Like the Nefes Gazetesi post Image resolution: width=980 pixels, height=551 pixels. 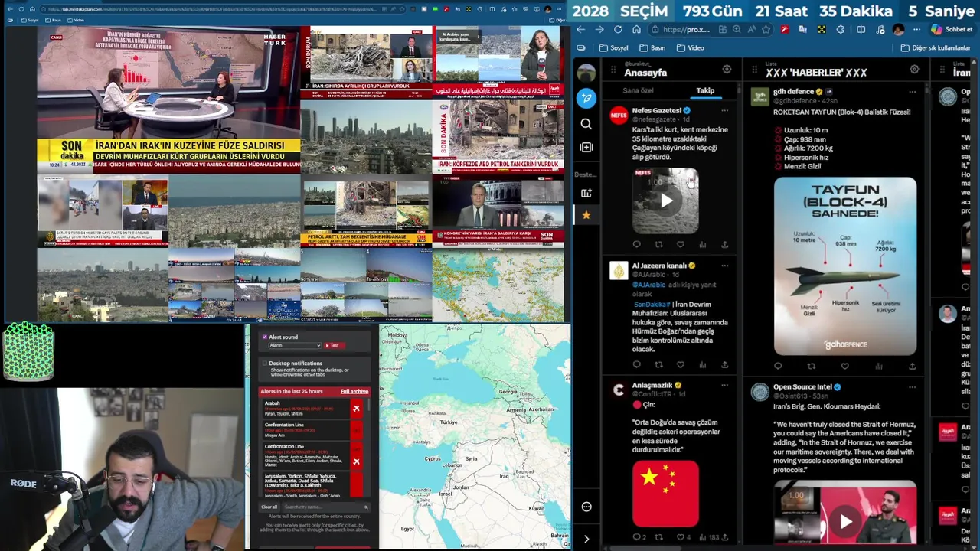click(x=681, y=245)
